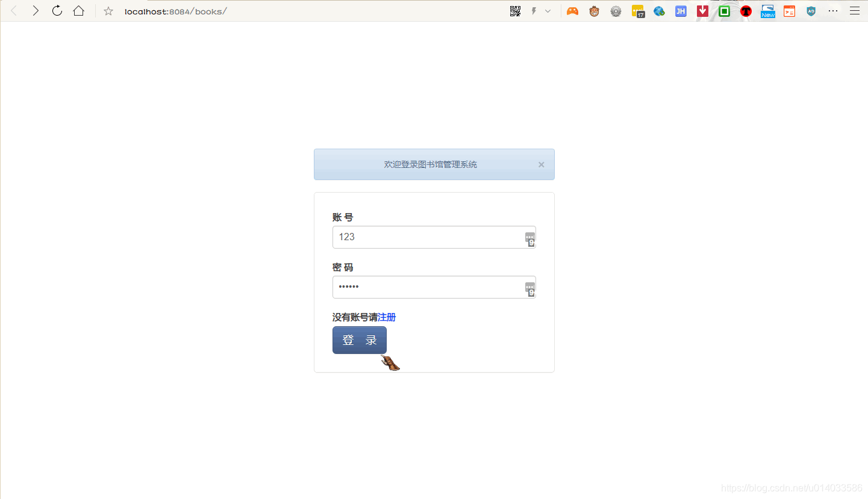The height and width of the screenshot is (499, 868).
Task: Click the password manager icon in 密码 field
Action: (x=530, y=289)
